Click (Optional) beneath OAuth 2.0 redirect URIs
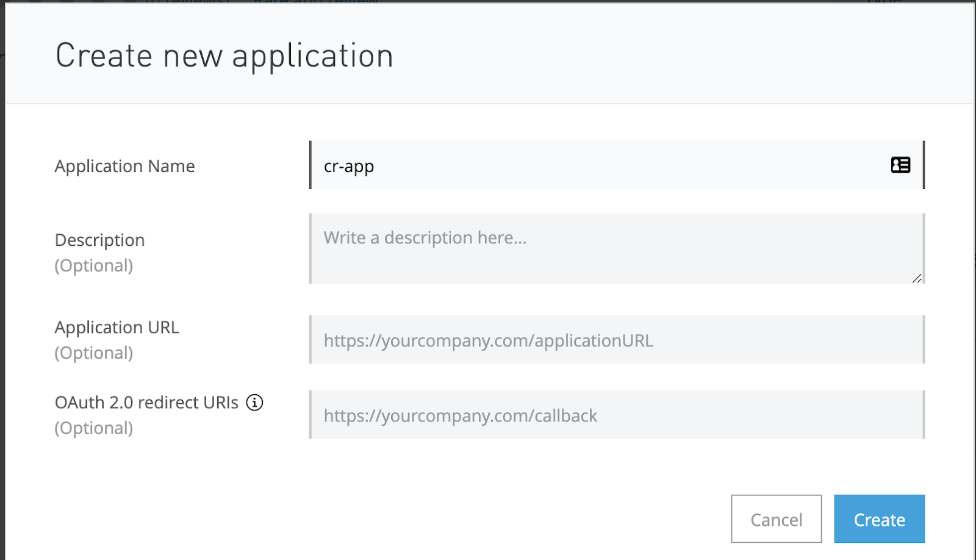Viewport: 976px width, 560px height. pyautogui.click(x=94, y=428)
